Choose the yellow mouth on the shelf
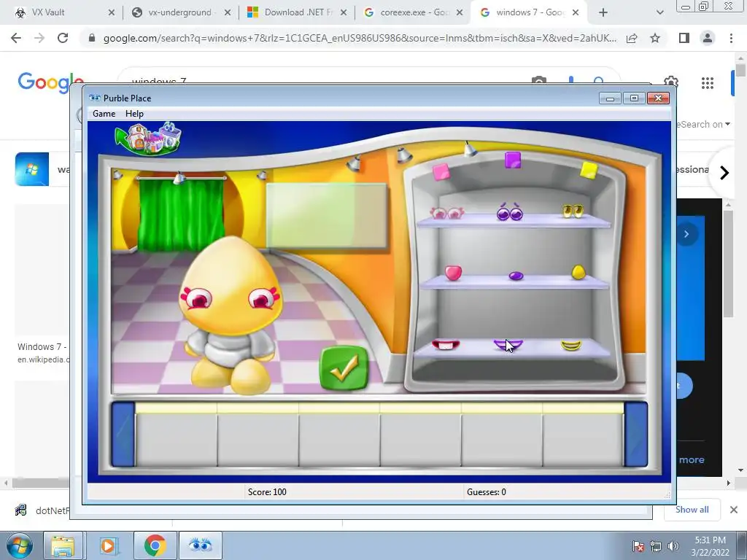747x560 pixels. point(570,345)
